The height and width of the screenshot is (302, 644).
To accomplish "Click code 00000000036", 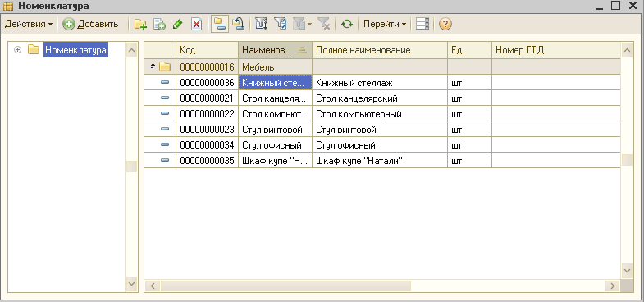I will (207, 83).
